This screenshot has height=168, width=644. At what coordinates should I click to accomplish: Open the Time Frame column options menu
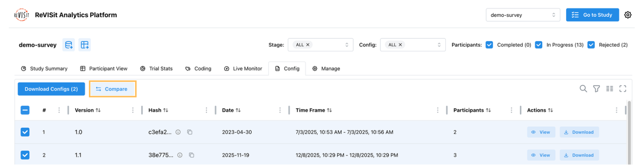click(x=437, y=110)
